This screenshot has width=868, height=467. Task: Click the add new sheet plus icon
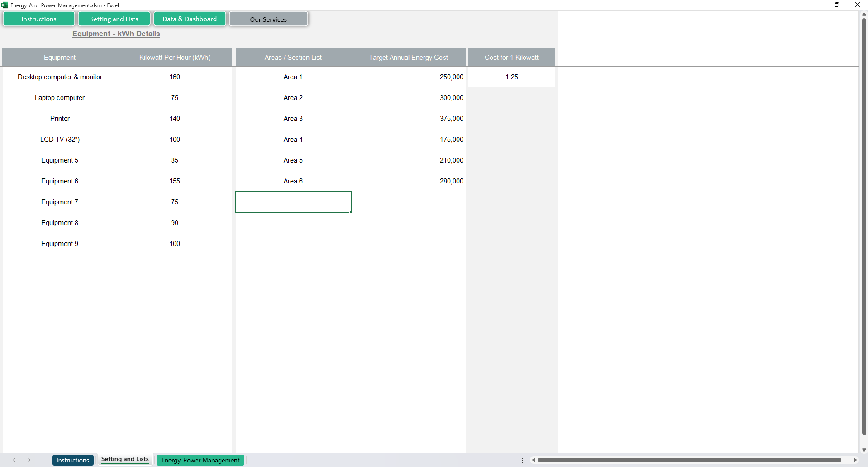(268, 460)
